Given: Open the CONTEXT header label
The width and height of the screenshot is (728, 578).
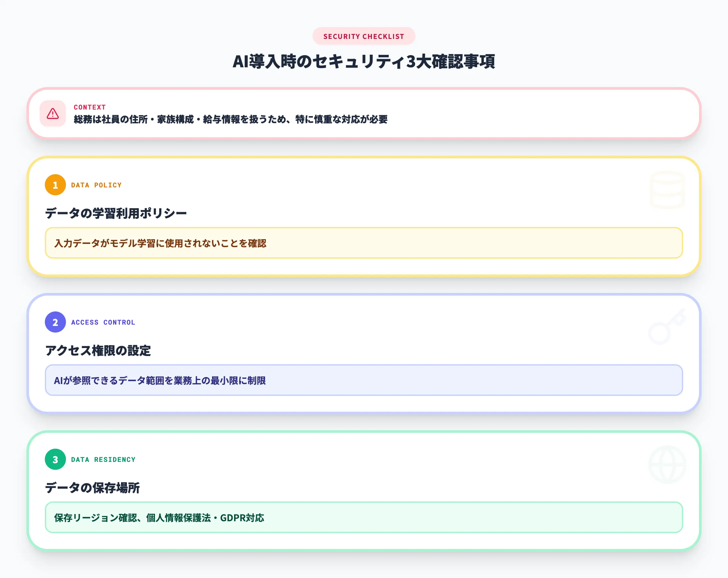Looking at the screenshot, I should (x=89, y=108).
